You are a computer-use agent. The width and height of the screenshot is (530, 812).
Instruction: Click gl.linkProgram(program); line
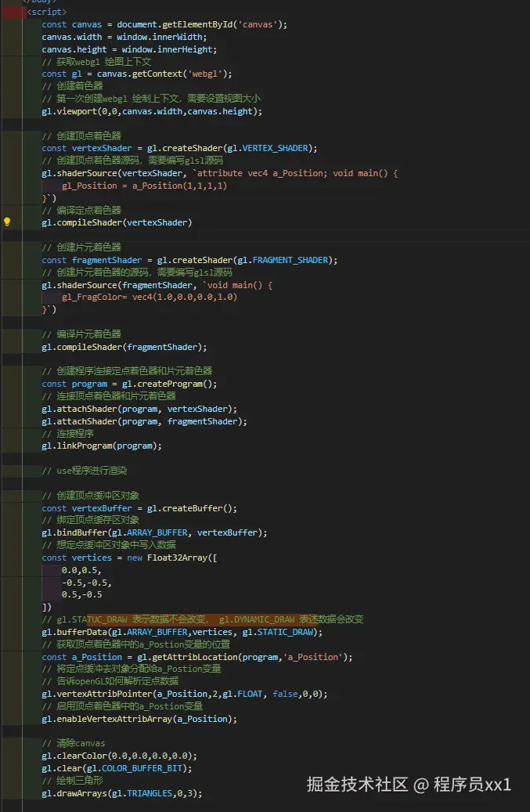pos(102,446)
